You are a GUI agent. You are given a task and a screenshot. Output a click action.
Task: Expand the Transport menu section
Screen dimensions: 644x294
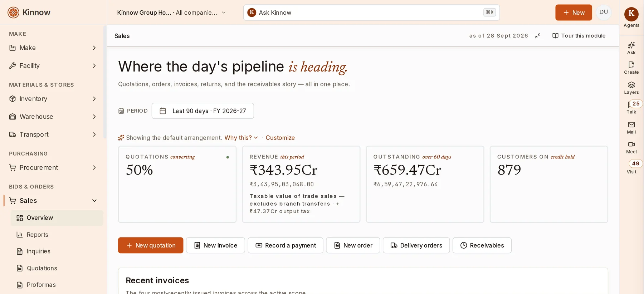[53, 134]
